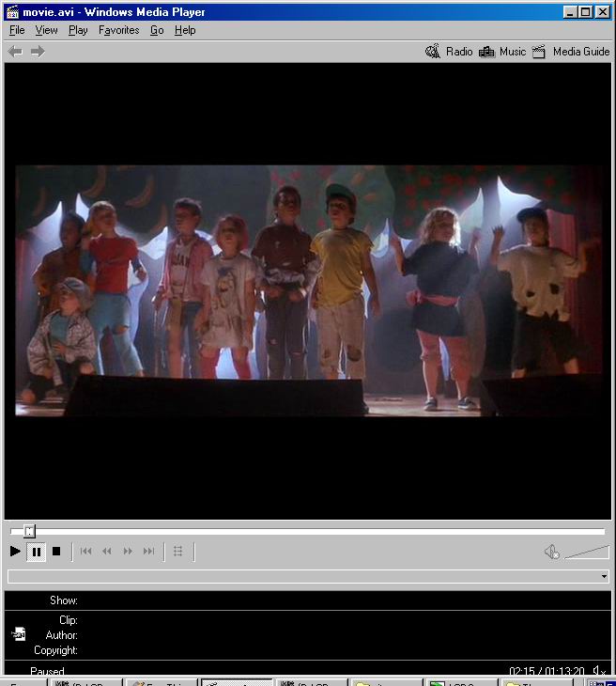The image size is (616, 686).
Task: Click the video display area
Action: [308, 291]
